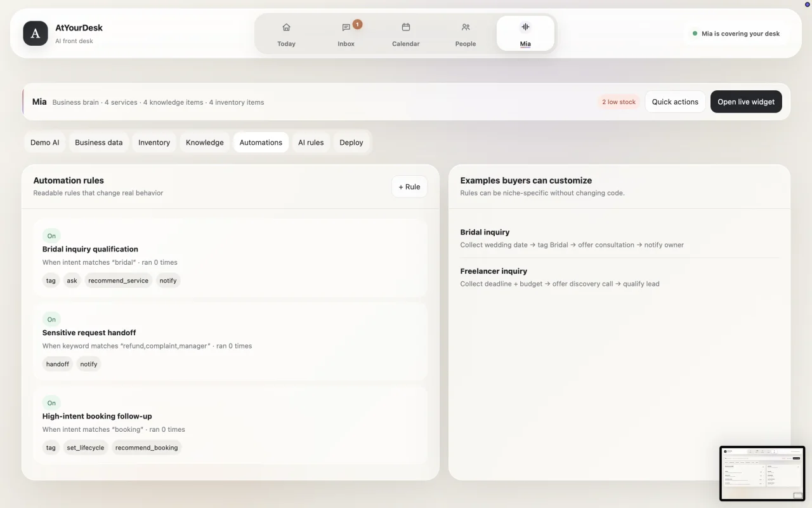The image size is (812, 508).
Task: Open the People icon
Action: 466,27
